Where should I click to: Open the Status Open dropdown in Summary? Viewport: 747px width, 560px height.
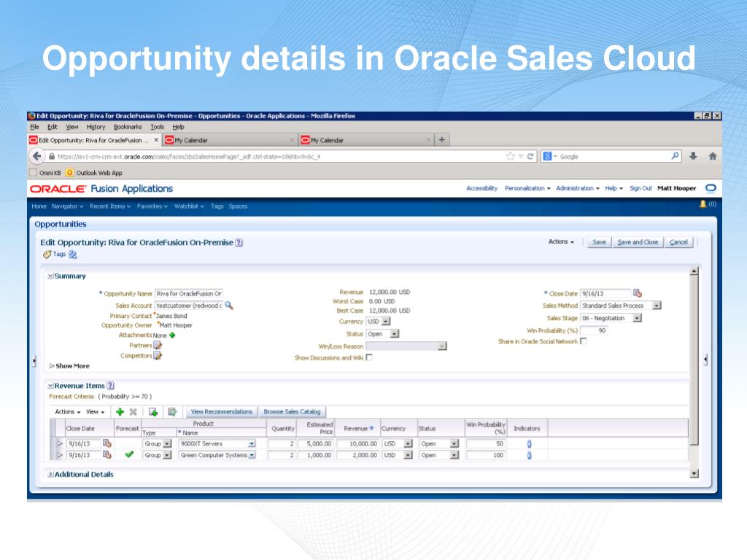pos(395,334)
